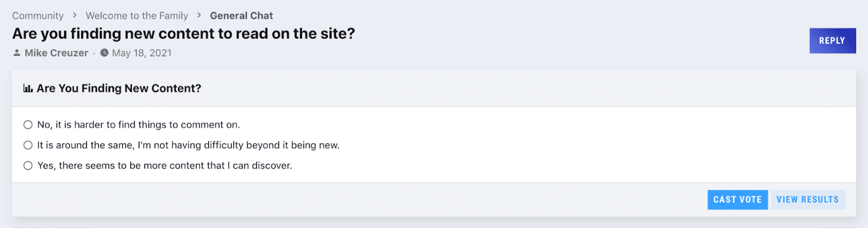868x228 pixels.
Task: Open Mike Creuzer's profile link
Action: (56, 53)
